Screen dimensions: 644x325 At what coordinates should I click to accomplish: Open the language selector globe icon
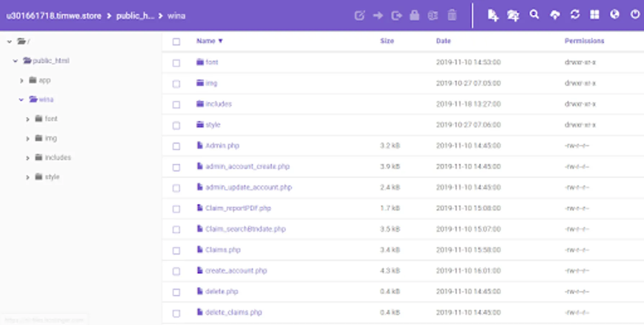[x=615, y=15]
